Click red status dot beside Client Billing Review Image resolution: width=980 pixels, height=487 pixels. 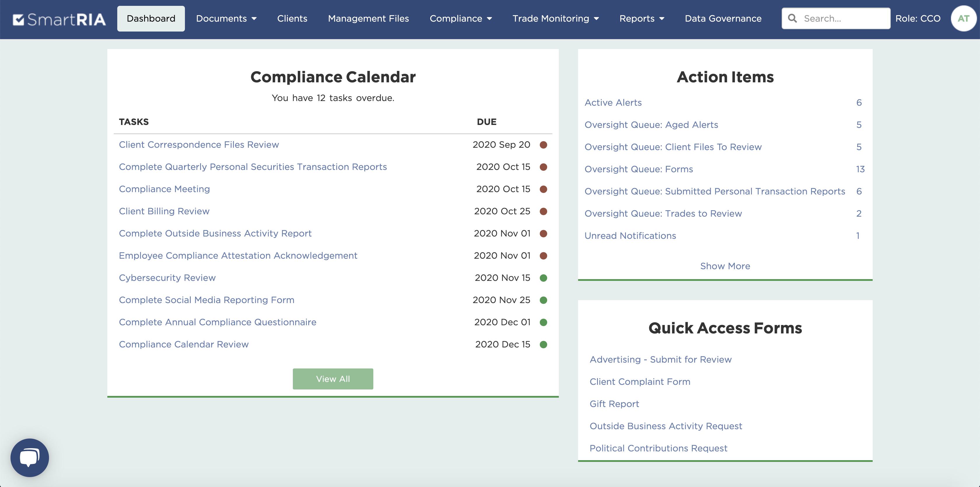click(543, 211)
